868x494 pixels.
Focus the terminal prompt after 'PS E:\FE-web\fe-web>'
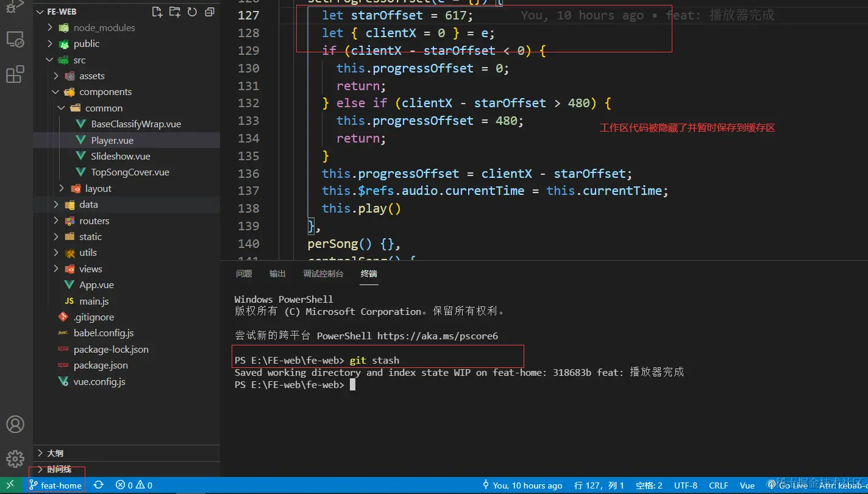click(352, 385)
